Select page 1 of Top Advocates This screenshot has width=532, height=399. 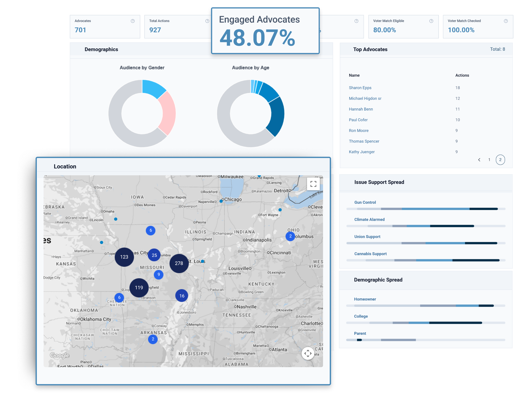pyautogui.click(x=489, y=160)
